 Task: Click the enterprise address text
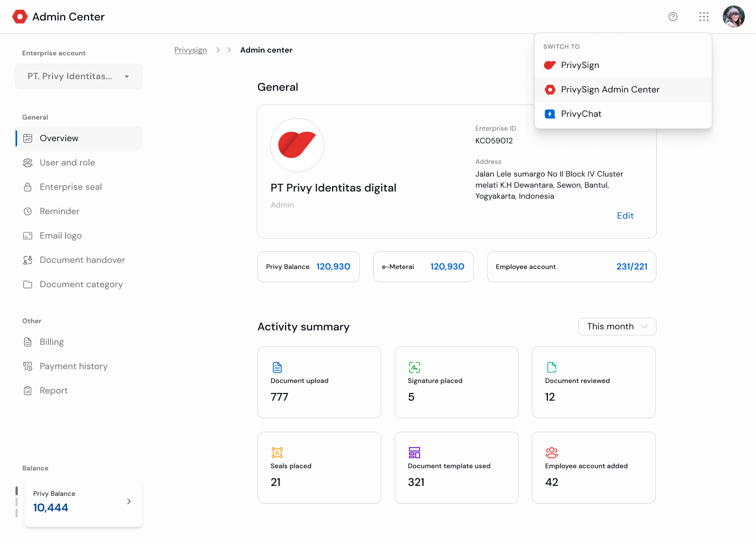click(x=549, y=185)
